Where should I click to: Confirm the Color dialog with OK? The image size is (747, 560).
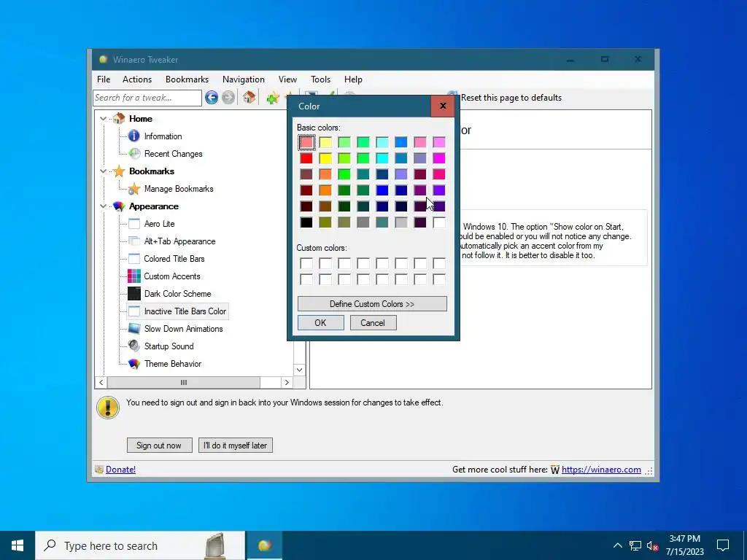321,323
